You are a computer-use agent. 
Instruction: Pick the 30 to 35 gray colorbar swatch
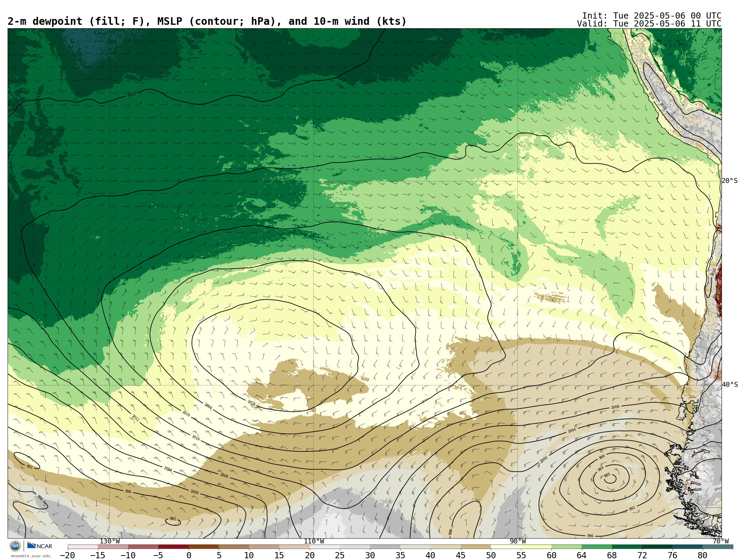(x=385, y=547)
